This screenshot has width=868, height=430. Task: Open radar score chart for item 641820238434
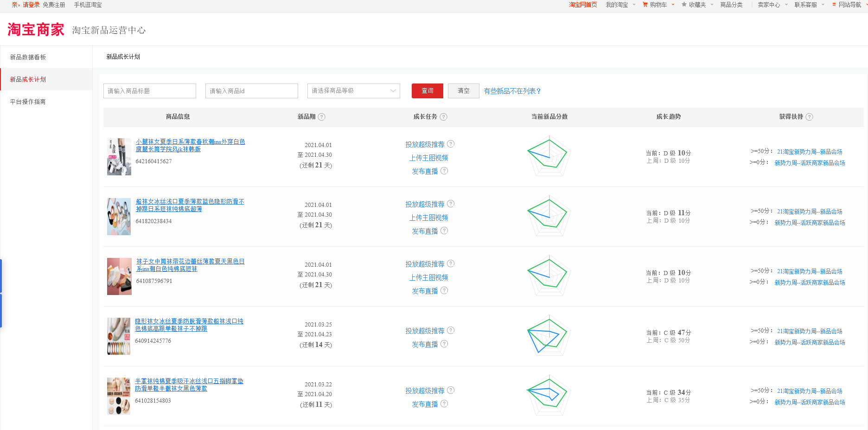[x=549, y=216]
